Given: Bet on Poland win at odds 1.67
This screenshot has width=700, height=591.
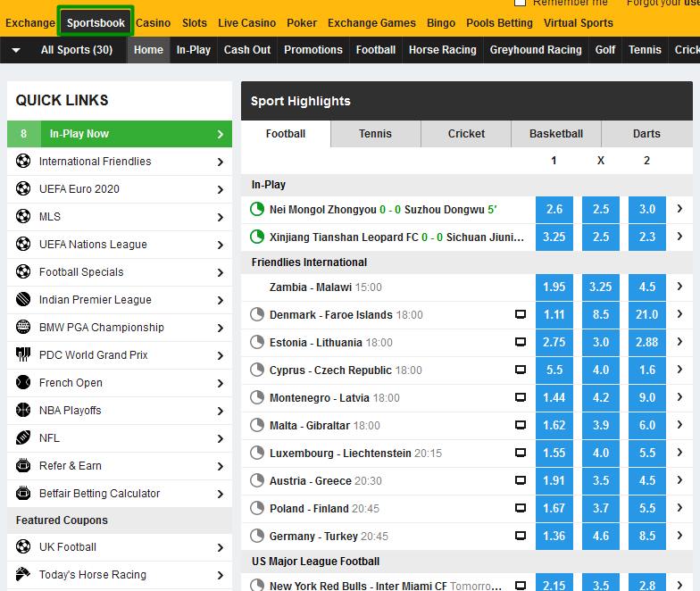Looking at the screenshot, I should (x=554, y=509).
